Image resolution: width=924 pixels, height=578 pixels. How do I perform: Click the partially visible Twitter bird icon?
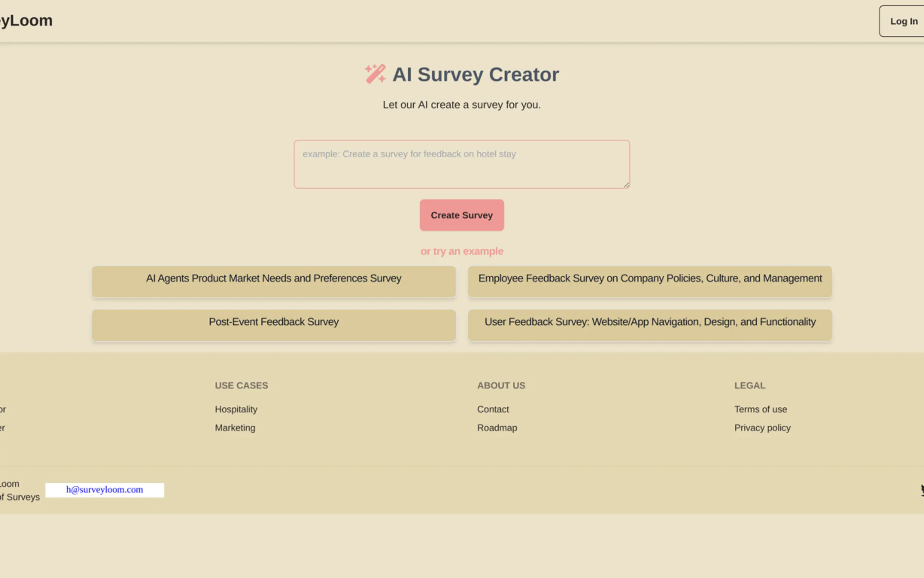921,490
